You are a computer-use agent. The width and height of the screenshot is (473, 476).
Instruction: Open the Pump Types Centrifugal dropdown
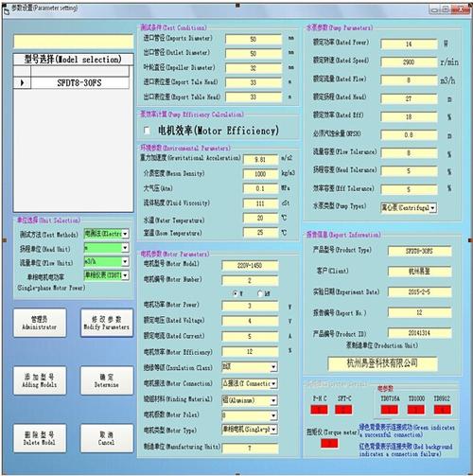[x=433, y=207]
